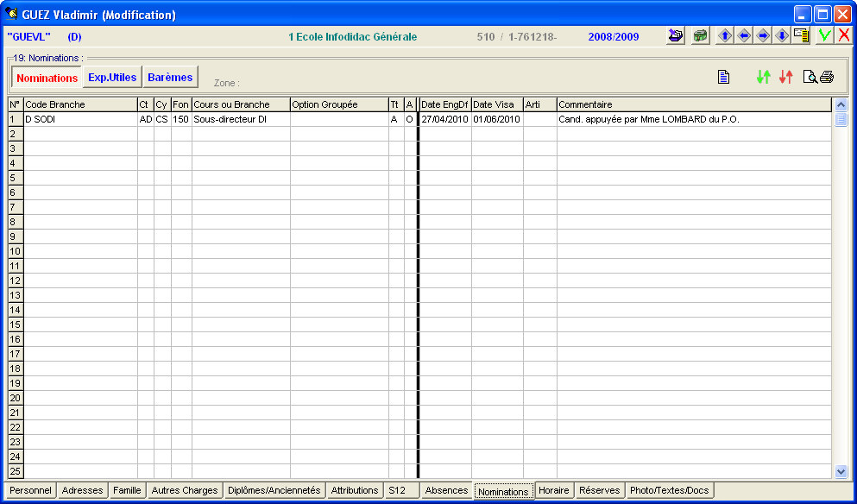Click the scrollbar down arrow
The image size is (857, 504).
(841, 471)
